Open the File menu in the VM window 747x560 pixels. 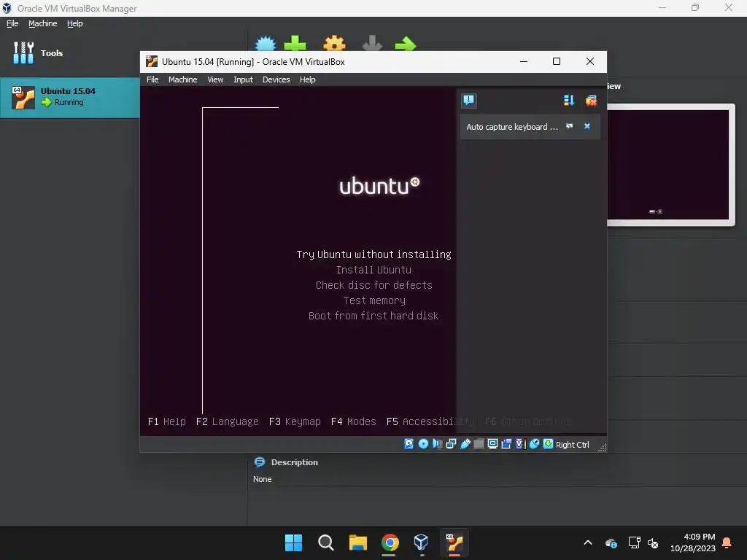pos(152,79)
